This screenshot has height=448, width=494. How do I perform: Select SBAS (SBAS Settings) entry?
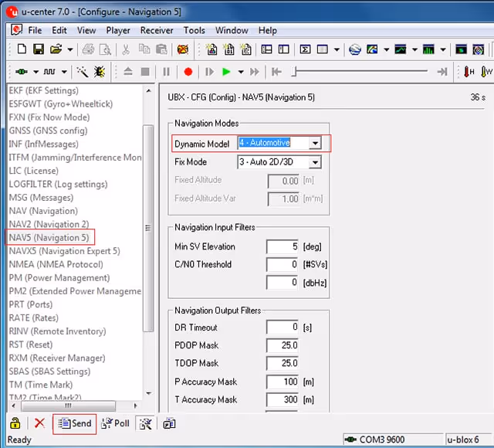pyautogui.click(x=49, y=371)
